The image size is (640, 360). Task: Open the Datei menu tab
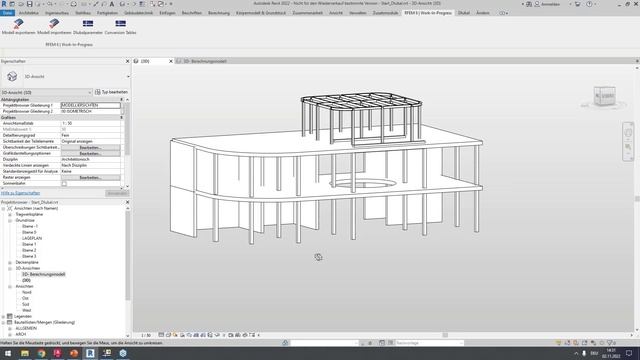(x=8, y=13)
